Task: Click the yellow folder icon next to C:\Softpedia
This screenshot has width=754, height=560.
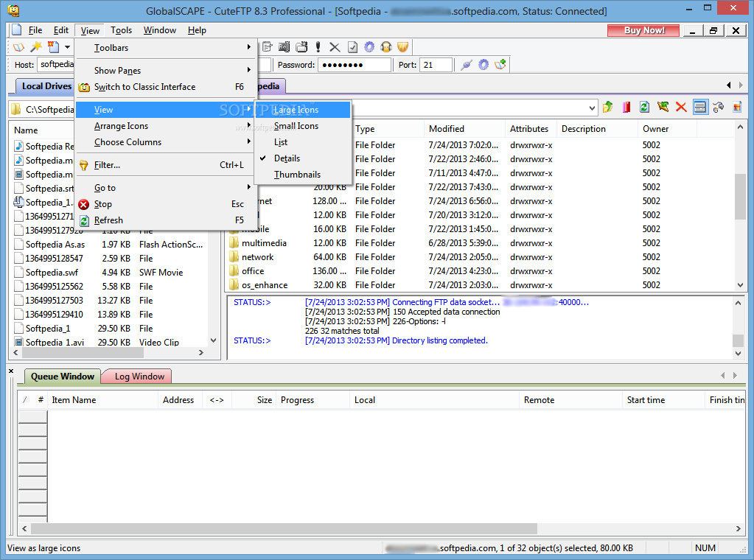Action: coord(16,109)
